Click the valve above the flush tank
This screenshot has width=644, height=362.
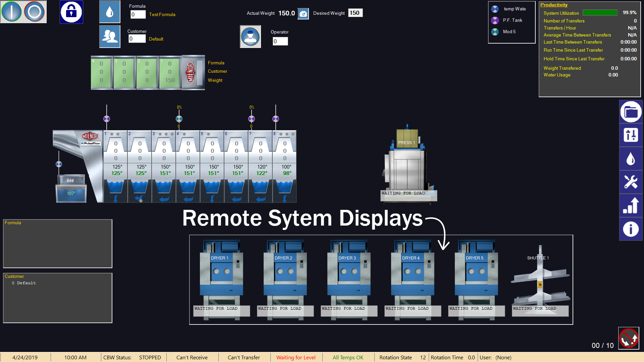click(x=59, y=164)
